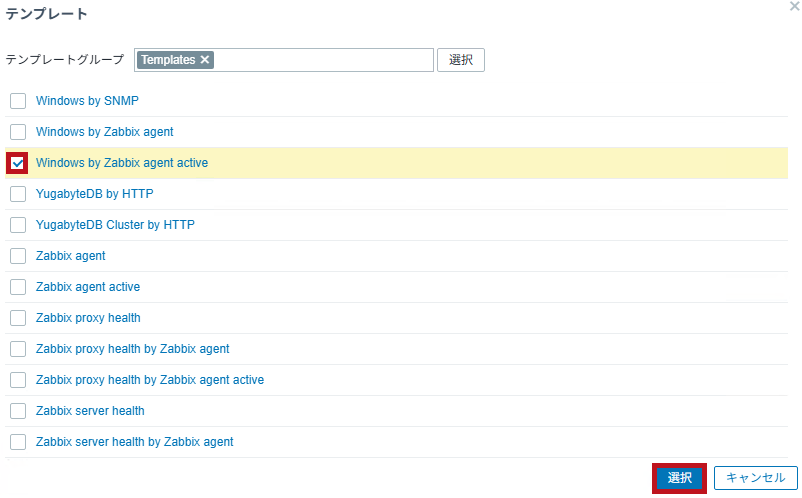Select the Zabbix proxy health checkbox

coord(18,318)
